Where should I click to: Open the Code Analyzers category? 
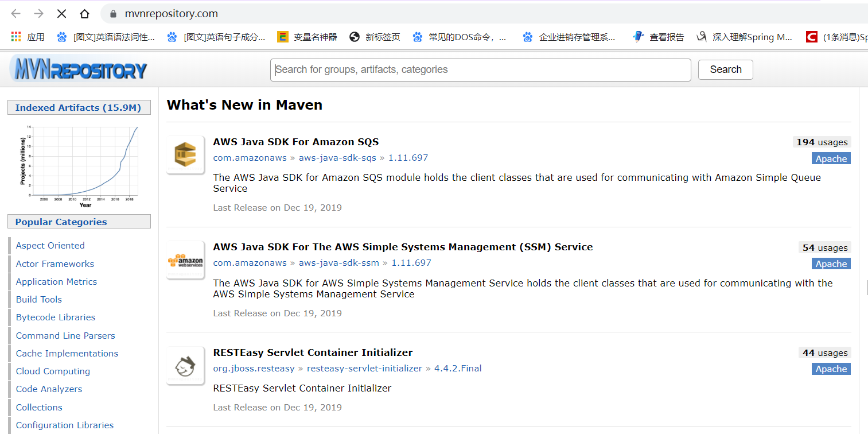[x=49, y=389]
